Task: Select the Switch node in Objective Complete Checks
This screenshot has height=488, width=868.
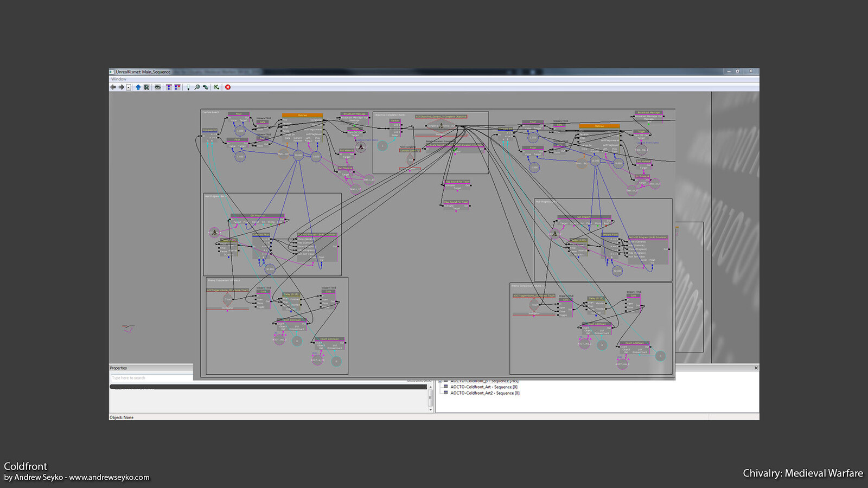Action: point(395,127)
